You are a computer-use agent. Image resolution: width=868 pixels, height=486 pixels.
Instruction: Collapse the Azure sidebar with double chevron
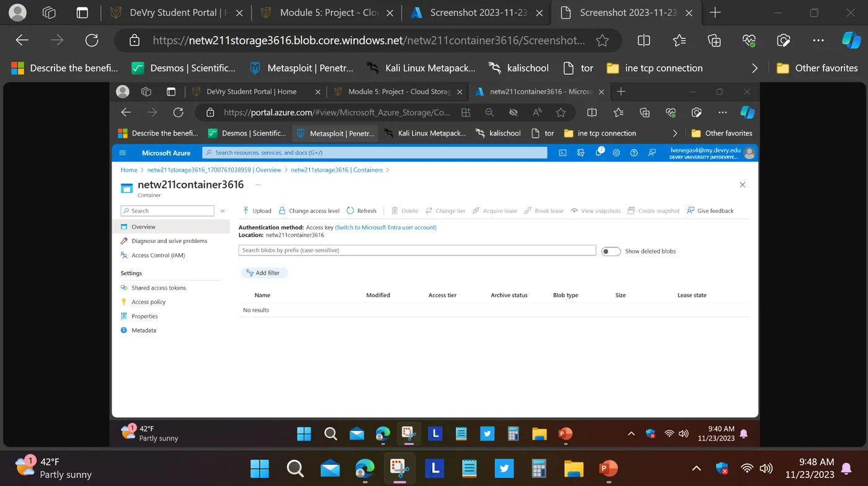(x=223, y=211)
